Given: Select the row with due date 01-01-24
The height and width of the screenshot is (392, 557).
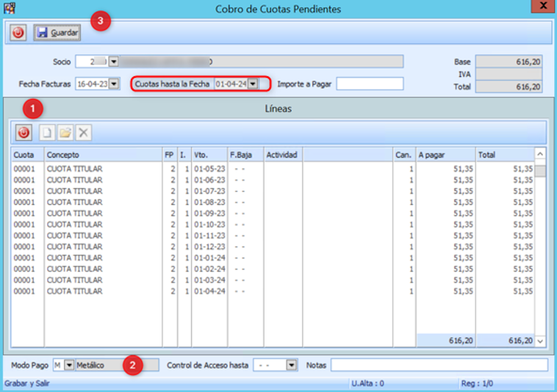Looking at the screenshot, I should pos(273,258).
